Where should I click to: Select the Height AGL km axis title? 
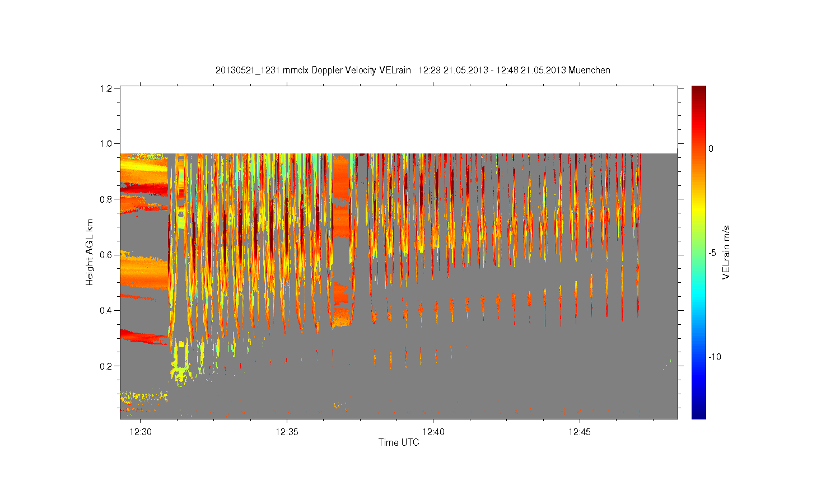pos(90,253)
